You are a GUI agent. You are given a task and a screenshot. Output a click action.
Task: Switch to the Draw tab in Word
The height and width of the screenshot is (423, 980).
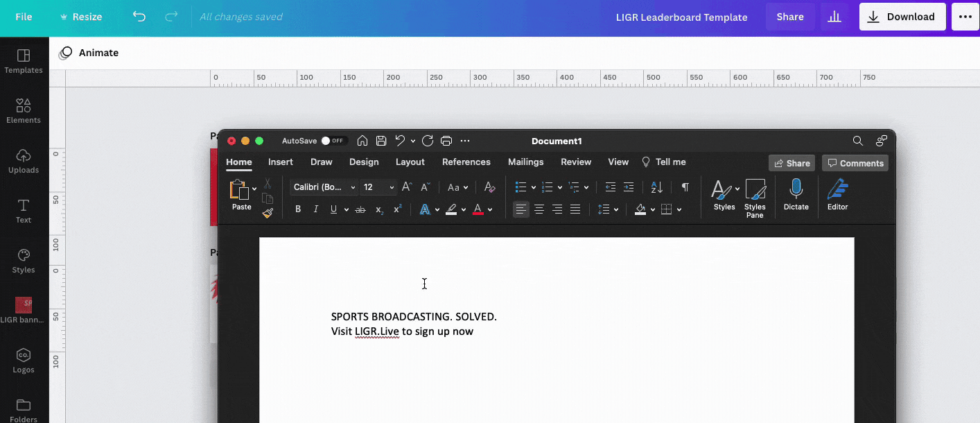322,162
